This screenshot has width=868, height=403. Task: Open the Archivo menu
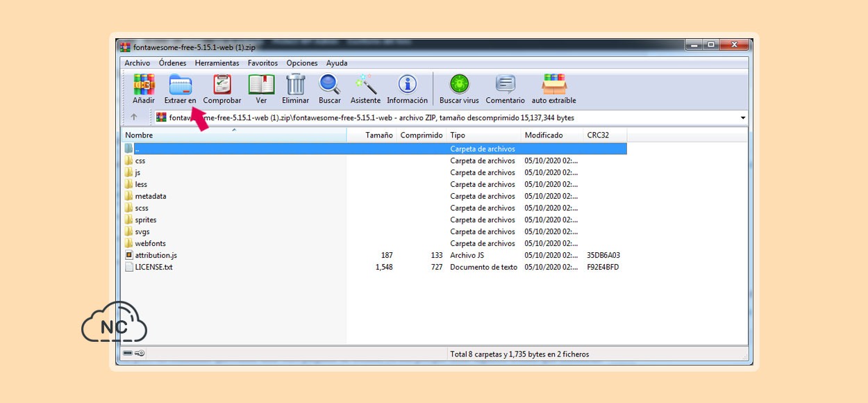pyautogui.click(x=137, y=63)
